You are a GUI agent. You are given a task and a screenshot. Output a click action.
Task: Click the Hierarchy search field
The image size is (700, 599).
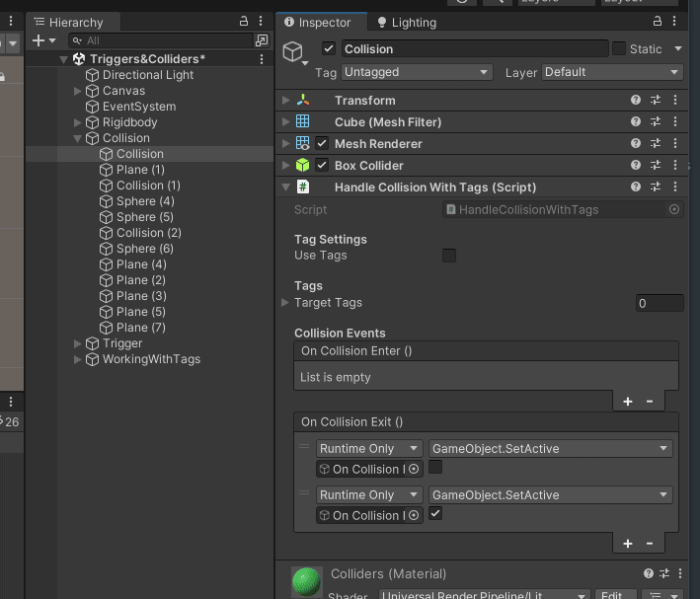(163, 40)
